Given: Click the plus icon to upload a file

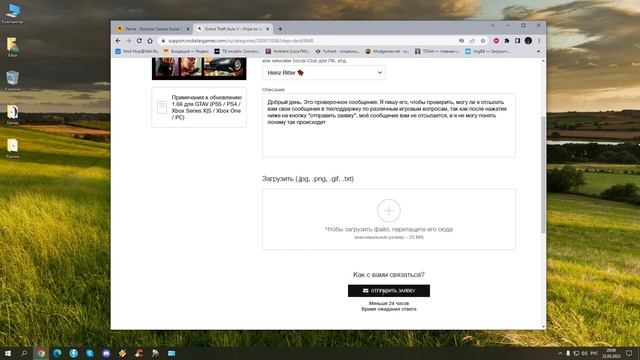Looking at the screenshot, I should (389, 211).
